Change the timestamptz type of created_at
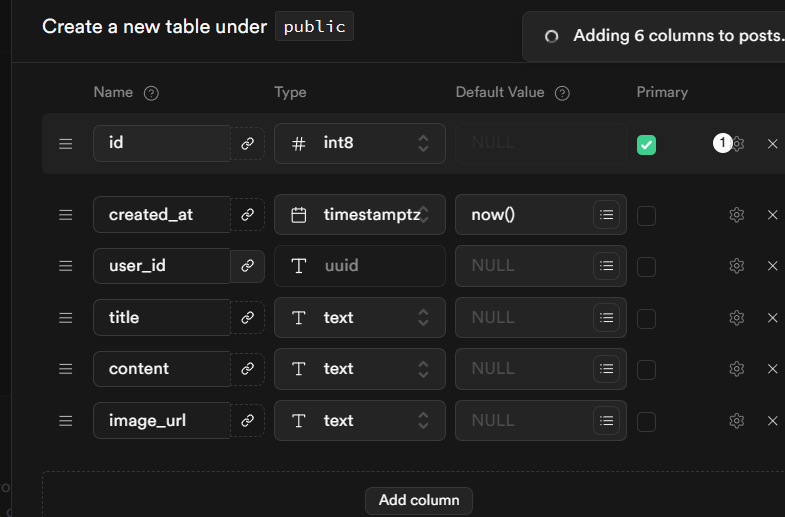The height and width of the screenshot is (517, 785). click(360, 215)
